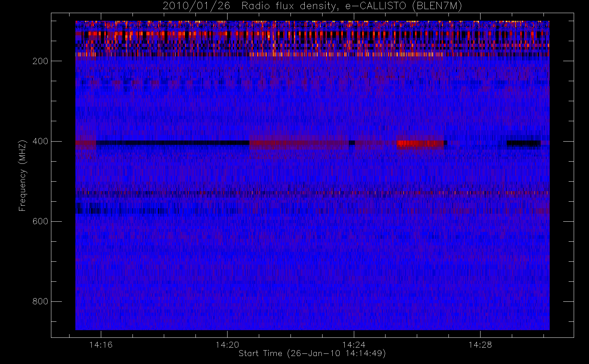Click the 200 frequency tick label
Screen dimensions: 589x364
tap(40, 61)
